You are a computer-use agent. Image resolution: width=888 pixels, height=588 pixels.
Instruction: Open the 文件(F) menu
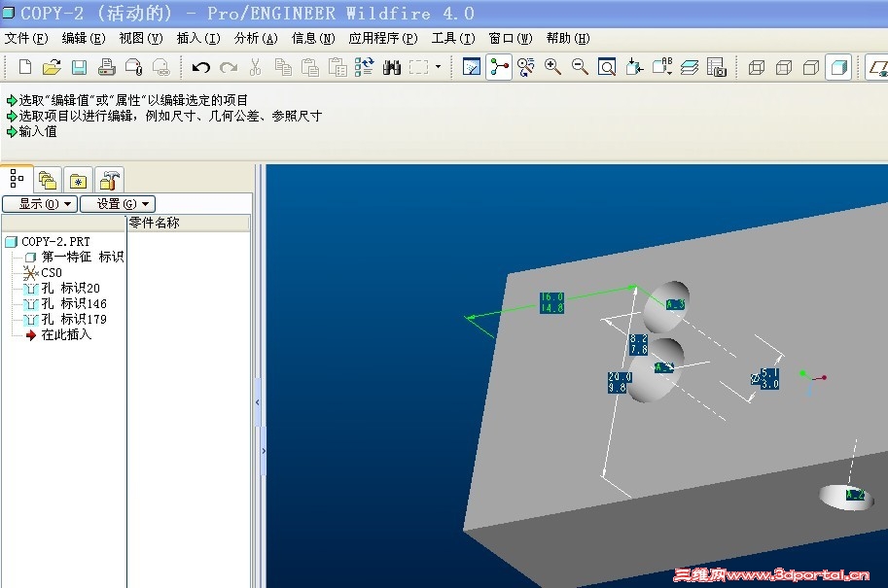26,39
